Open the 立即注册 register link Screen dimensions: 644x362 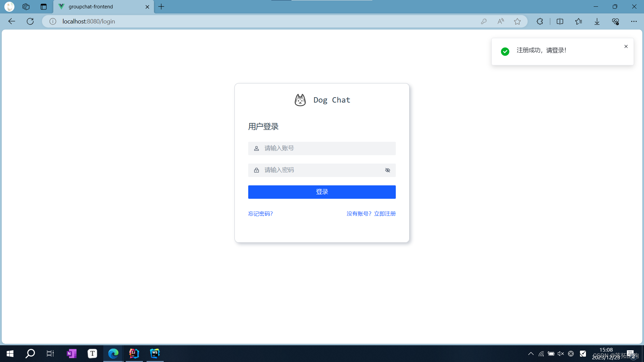385,214
